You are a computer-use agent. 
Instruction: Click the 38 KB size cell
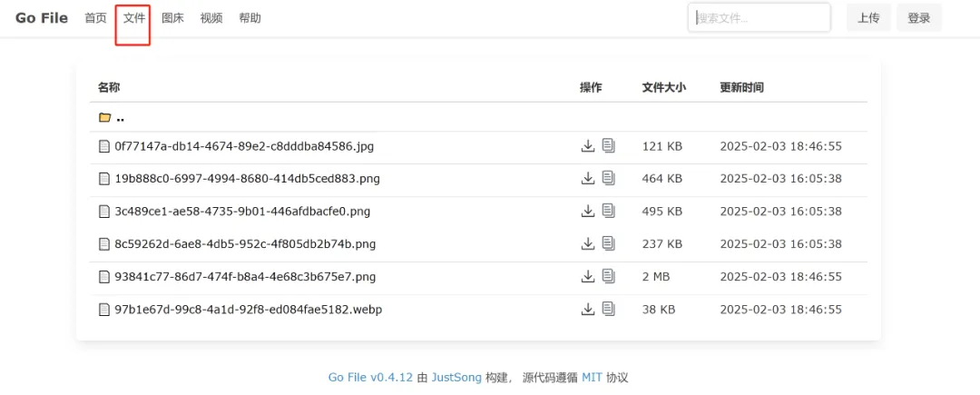pos(659,309)
